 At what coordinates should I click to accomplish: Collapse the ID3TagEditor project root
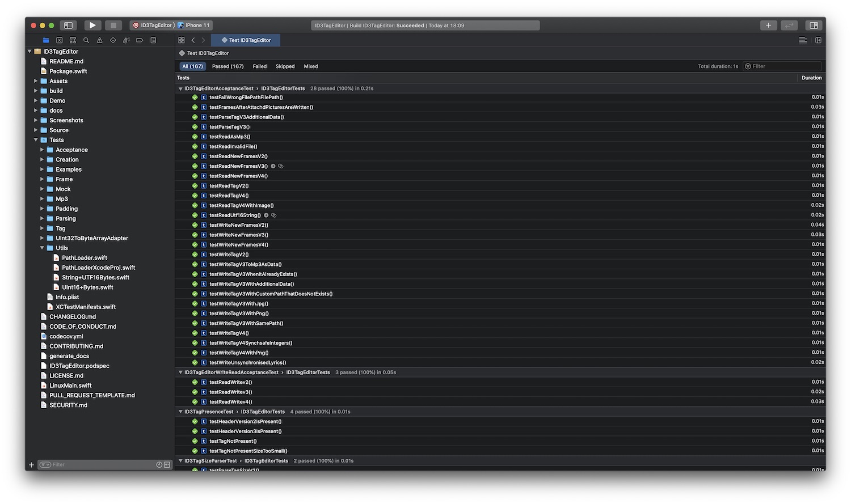point(30,52)
